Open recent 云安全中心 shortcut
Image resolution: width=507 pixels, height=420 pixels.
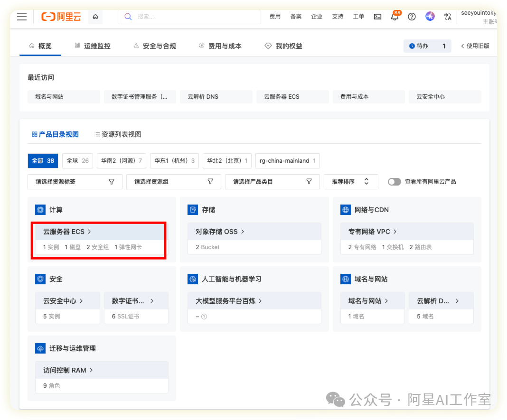(x=445, y=97)
